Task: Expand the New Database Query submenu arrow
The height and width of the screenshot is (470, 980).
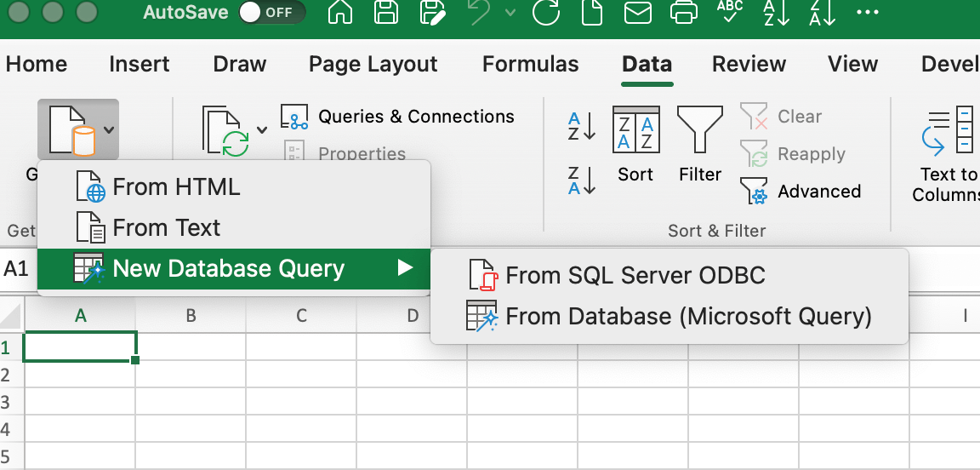Action: [405, 268]
